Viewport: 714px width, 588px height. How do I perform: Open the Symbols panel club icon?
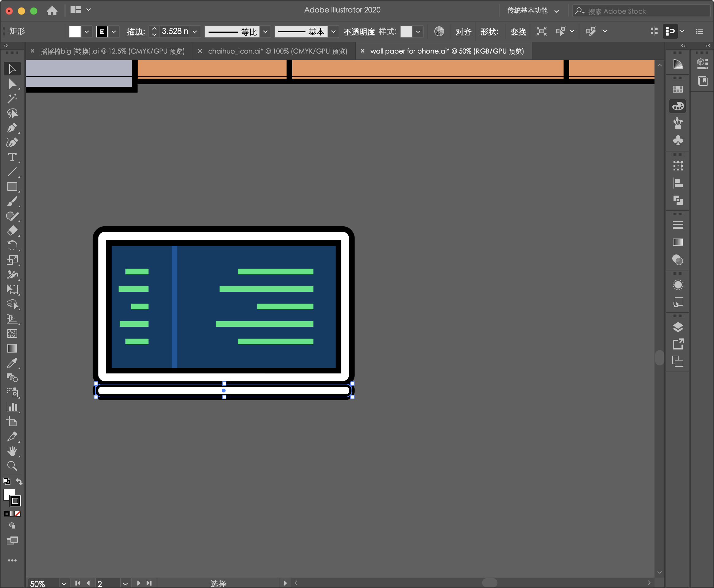(x=678, y=140)
